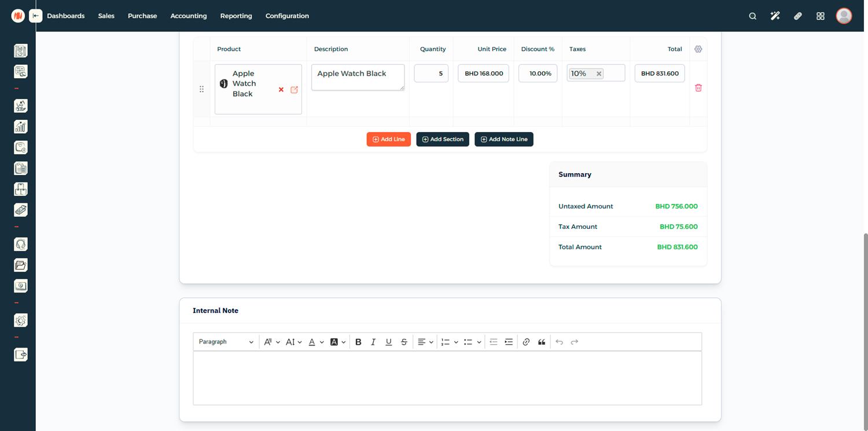Delete the Apple Watch Black line with trash icon
The width and height of the screenshot is (868, 431).
click(698, 88)
